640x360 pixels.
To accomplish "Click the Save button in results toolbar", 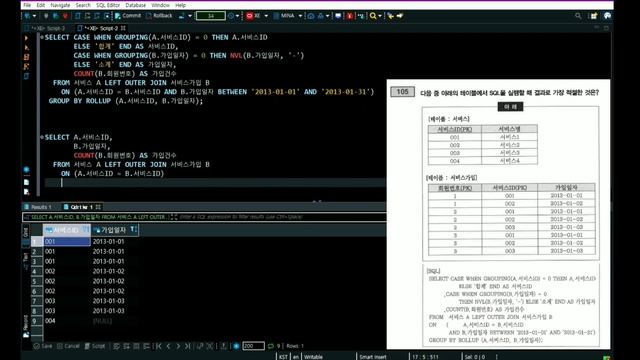I will 43,346.
